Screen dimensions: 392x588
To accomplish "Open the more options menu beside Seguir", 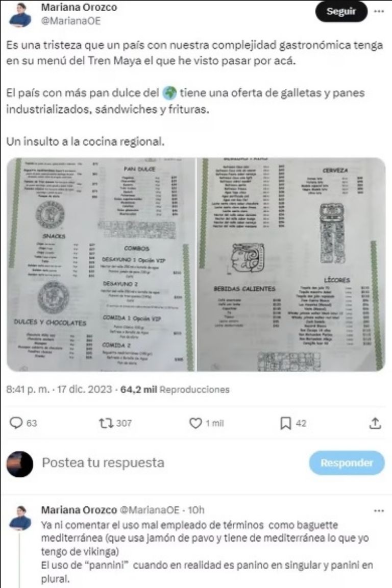I will (x=379, y=11).
